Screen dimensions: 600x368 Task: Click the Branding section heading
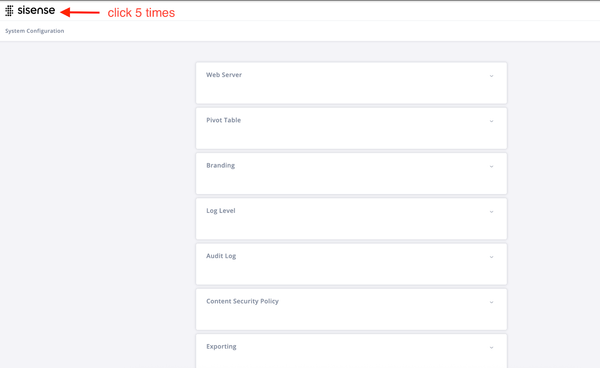click(220, 165)
